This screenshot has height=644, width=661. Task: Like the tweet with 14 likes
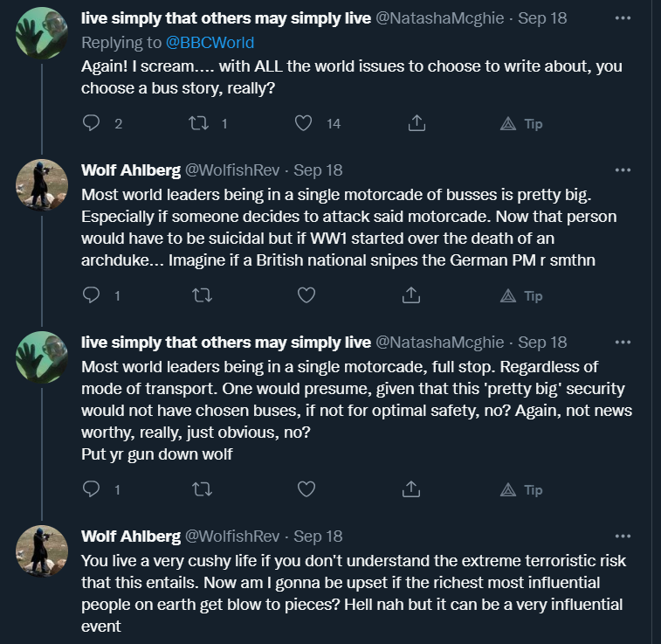tap(303, 123)
